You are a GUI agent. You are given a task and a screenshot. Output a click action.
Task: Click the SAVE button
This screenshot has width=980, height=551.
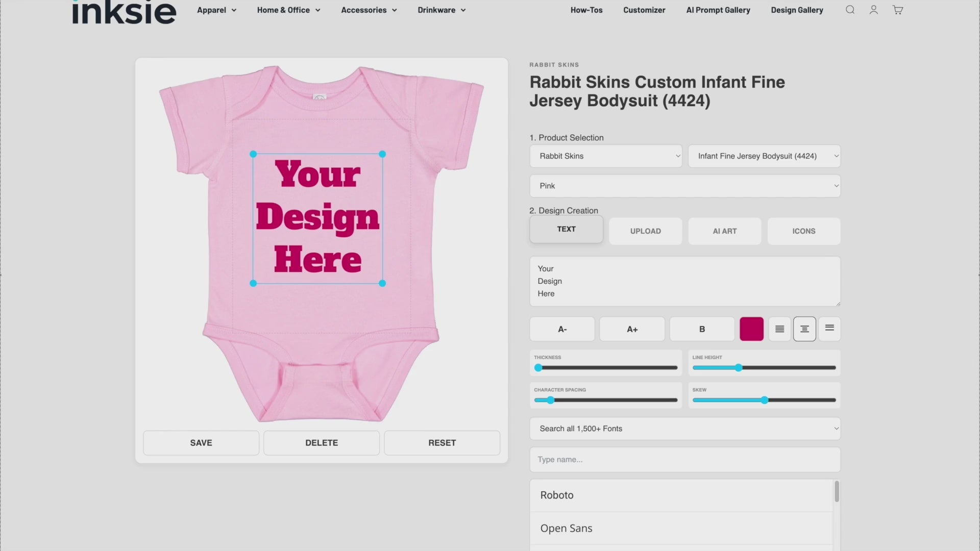click(201, 443)
